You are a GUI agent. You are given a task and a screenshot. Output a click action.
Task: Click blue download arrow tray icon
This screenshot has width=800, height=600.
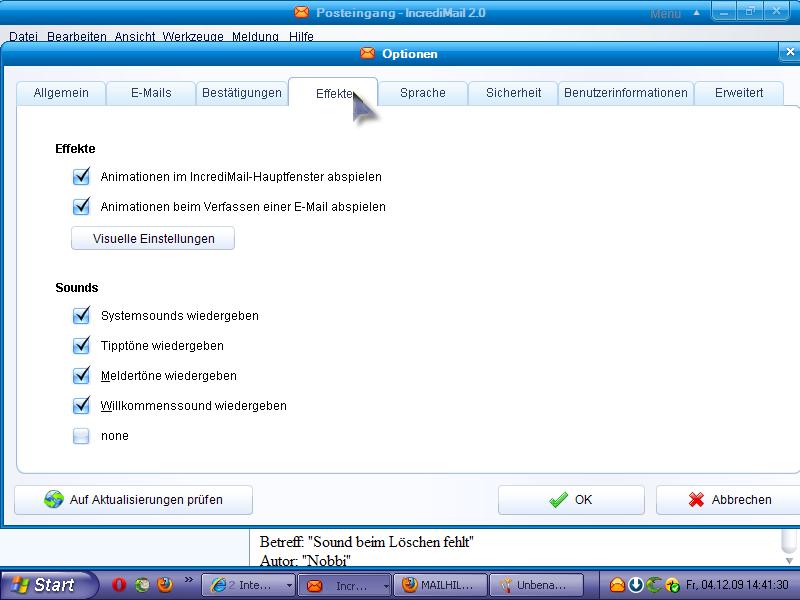[x=636, y=585]
